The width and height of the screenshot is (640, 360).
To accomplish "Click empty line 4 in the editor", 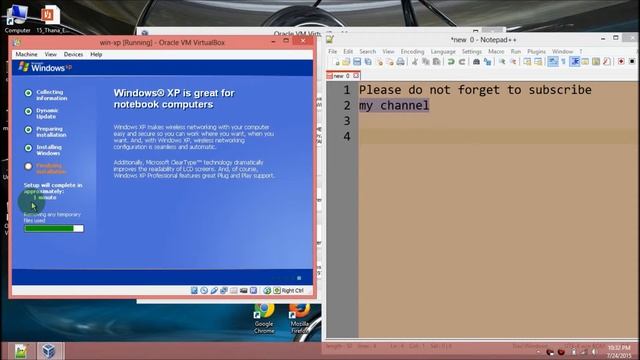I will point(498,136).
